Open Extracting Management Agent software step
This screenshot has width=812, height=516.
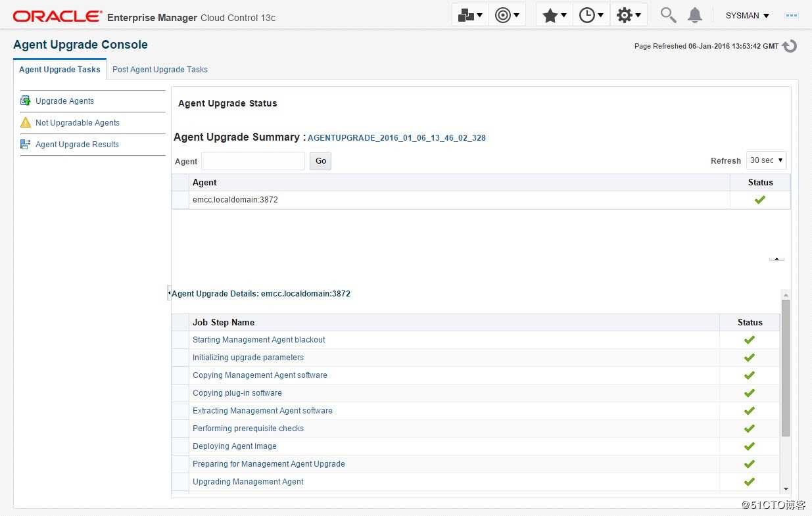coord(262,411)
